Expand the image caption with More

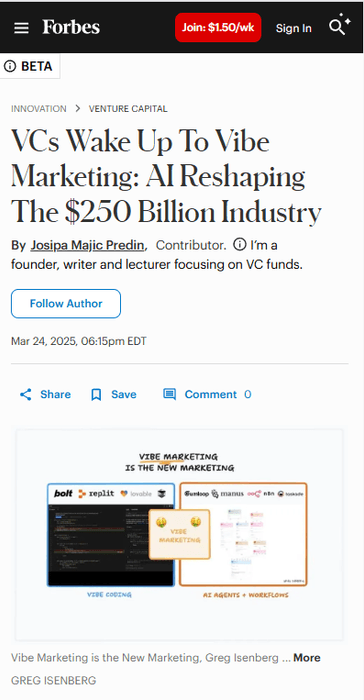pyautogui.click(x=307, y=658)
